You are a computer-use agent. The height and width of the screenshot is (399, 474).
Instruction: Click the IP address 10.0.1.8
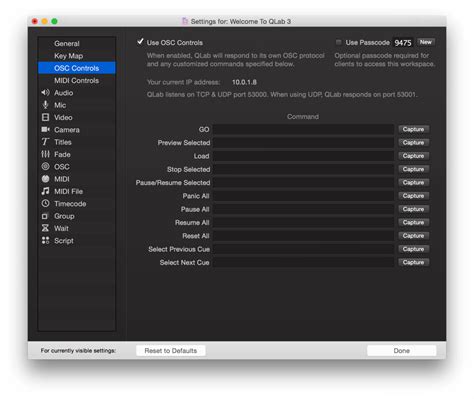(x=244, y=82)
